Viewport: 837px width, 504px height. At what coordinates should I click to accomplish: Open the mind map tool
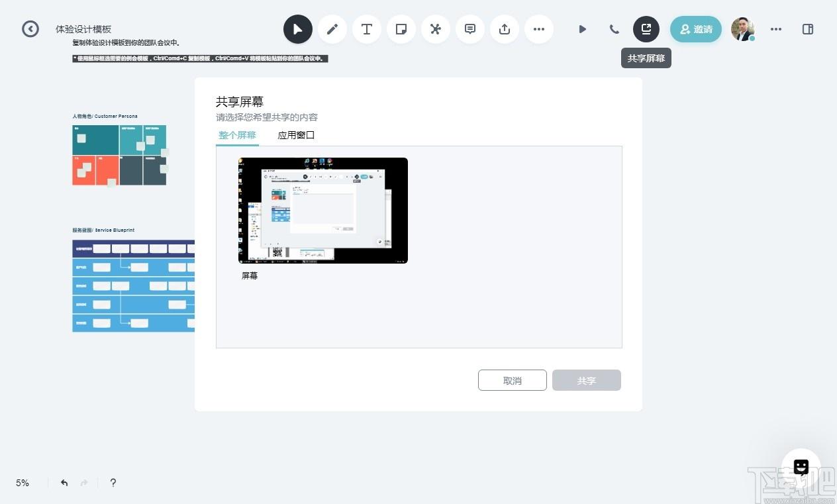[436, 29]
